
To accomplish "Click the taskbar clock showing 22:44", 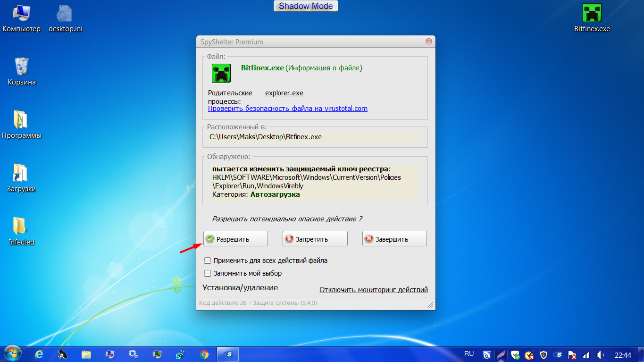I will click(623, 355).
